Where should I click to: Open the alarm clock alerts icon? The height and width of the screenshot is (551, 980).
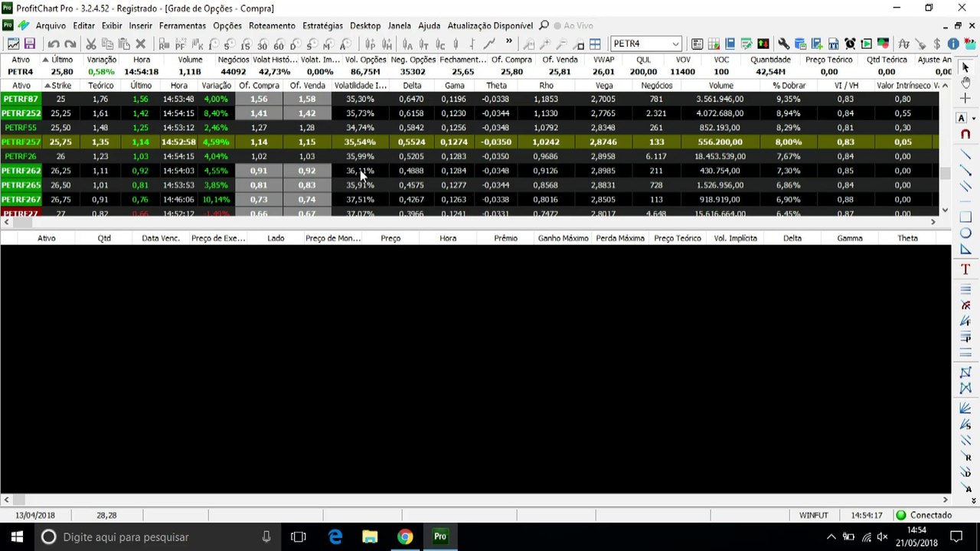click(850, 44)
